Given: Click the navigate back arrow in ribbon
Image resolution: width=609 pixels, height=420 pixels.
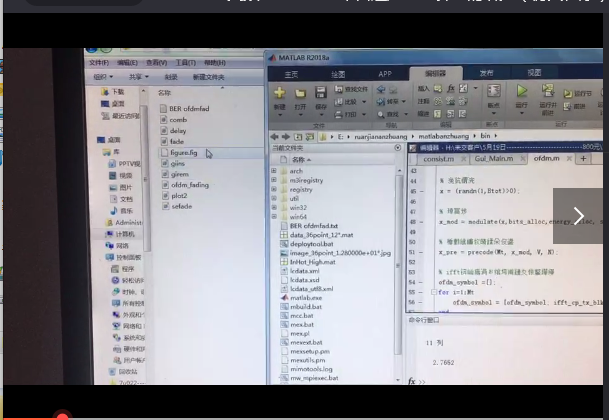Looking at the screenshot, I should [x=381, y=89].
